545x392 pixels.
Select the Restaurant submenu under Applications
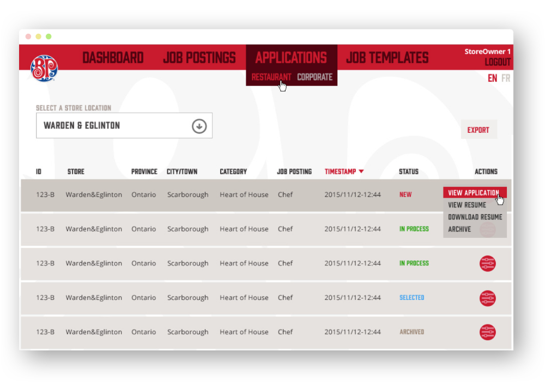[271, 77]
